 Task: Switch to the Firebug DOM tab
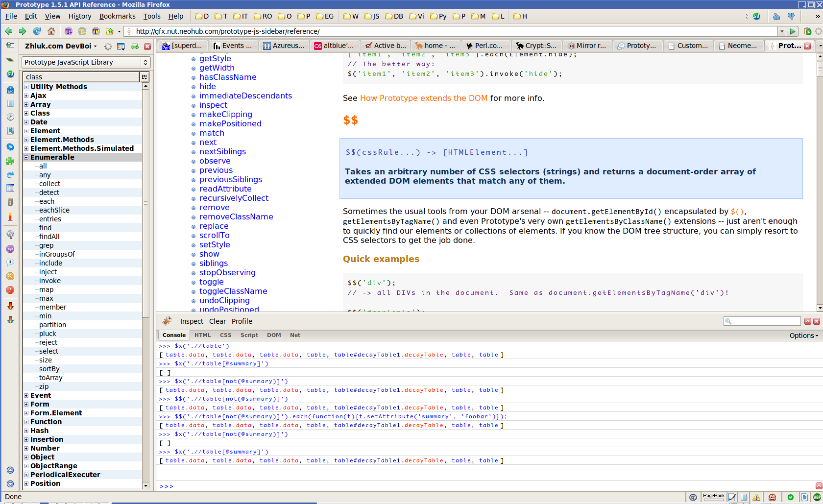[274, 336]
